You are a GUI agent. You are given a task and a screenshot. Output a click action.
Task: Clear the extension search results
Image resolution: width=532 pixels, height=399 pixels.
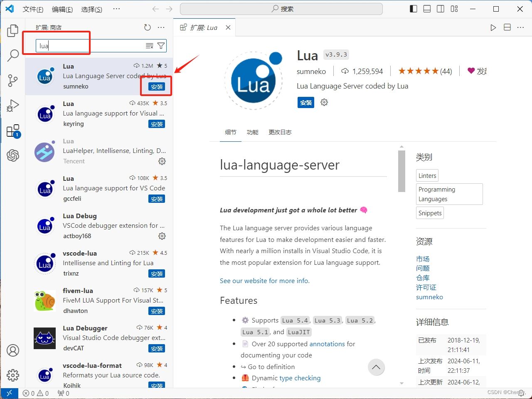150,46
